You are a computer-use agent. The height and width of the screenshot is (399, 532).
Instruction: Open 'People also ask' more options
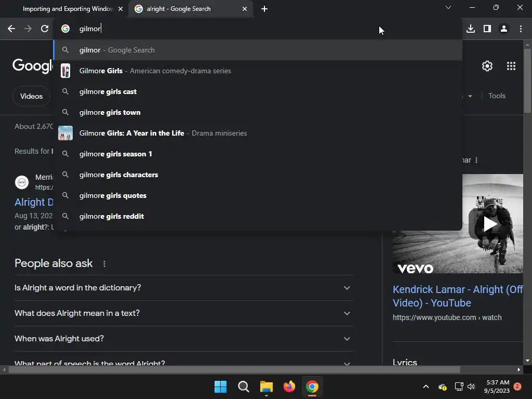pyautogui.click(x=104, y=264)
